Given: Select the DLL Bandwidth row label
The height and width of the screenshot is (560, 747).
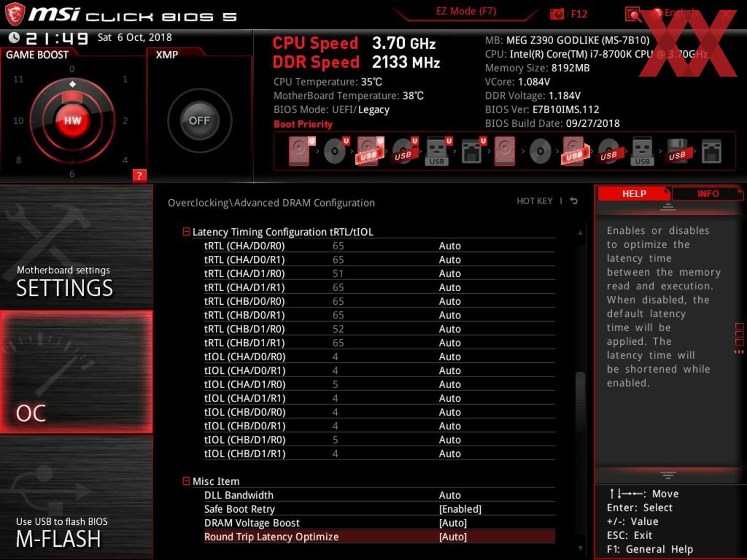Looking at the screenshot, I should point(239,495).
